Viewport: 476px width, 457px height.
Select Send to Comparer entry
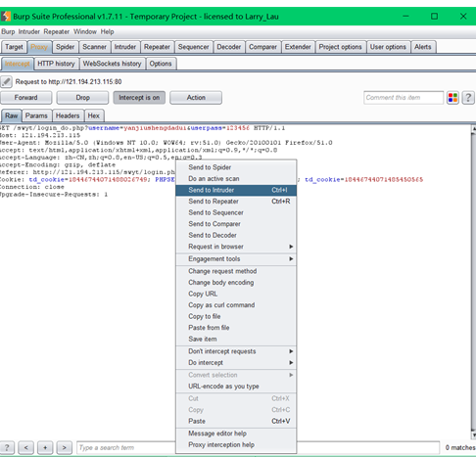(x=236, y=224)
